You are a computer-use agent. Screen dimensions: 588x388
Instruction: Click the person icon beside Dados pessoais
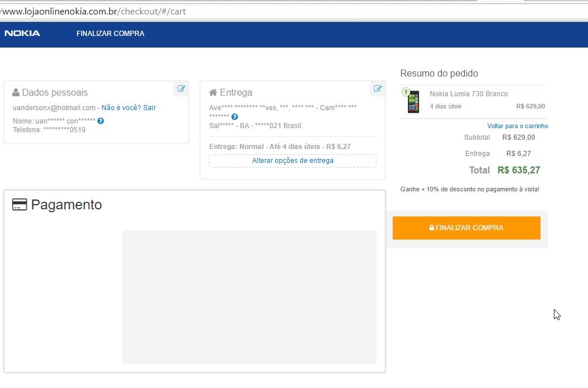coord(16,92)
